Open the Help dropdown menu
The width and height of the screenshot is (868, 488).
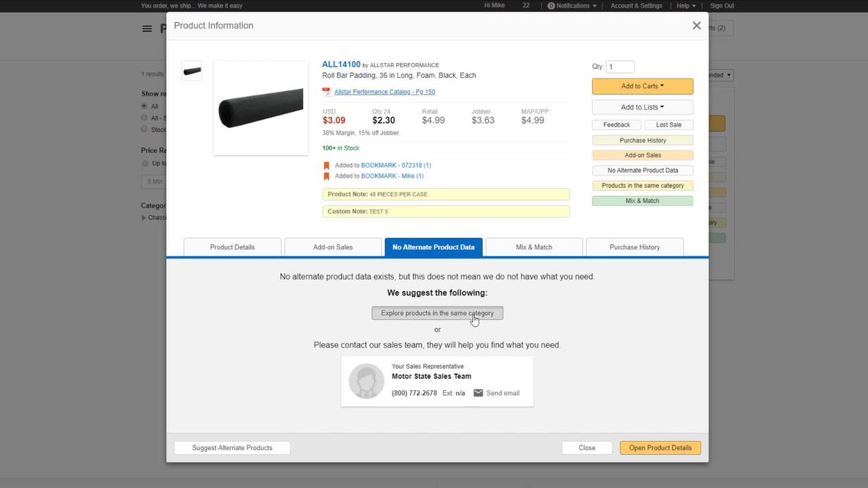pos(686,6)
